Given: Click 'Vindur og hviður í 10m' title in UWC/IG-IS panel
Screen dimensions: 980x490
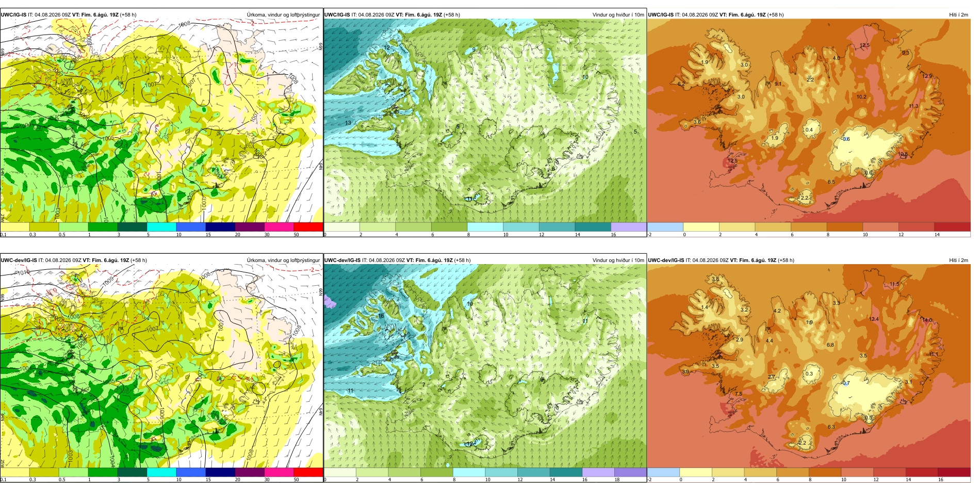Looking at the screenshot, I should click(618, 15).
